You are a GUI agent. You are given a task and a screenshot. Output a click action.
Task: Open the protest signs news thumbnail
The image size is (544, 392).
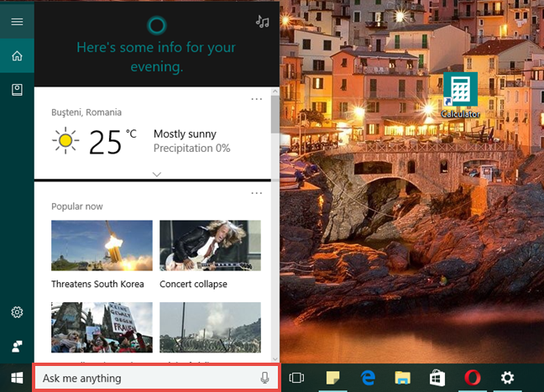point(102,327)
